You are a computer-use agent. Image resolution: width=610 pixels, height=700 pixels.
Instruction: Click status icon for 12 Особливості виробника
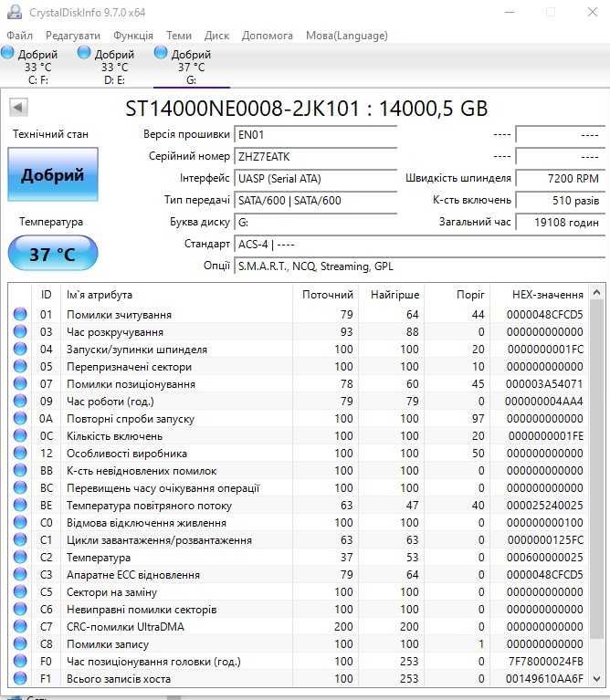(x=20, y=453)
